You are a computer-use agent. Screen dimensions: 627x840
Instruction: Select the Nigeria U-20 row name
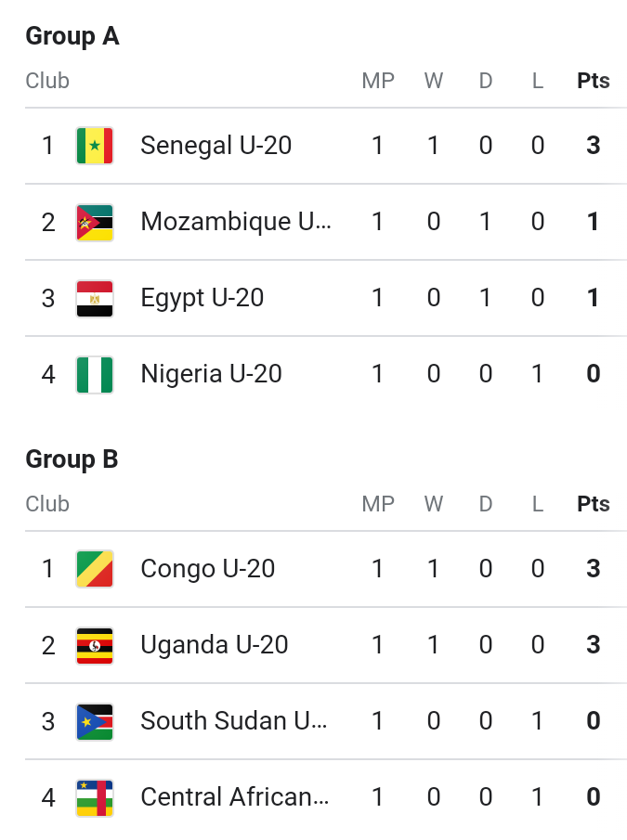click(211, 374)
